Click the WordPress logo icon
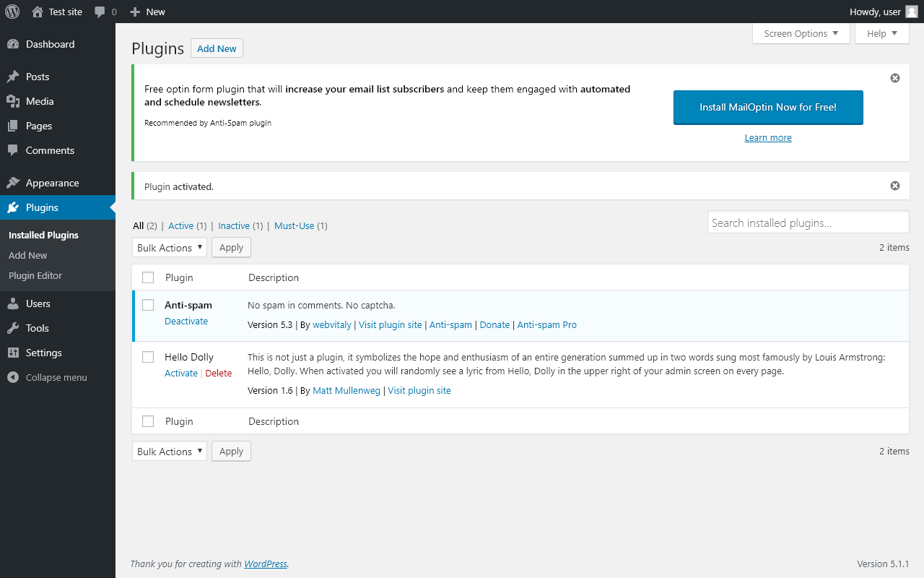Viewport: 924px width, 578px height. 12,12
